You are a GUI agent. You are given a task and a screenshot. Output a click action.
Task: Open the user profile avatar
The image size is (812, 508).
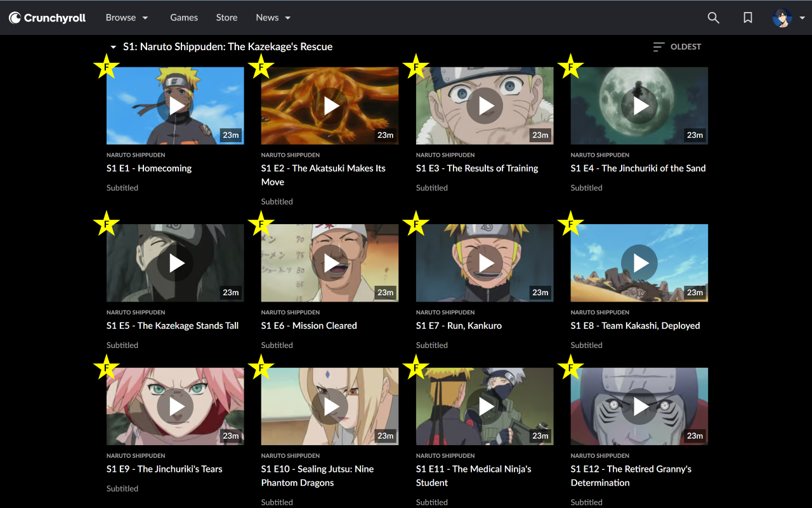(x=782, y=18)
